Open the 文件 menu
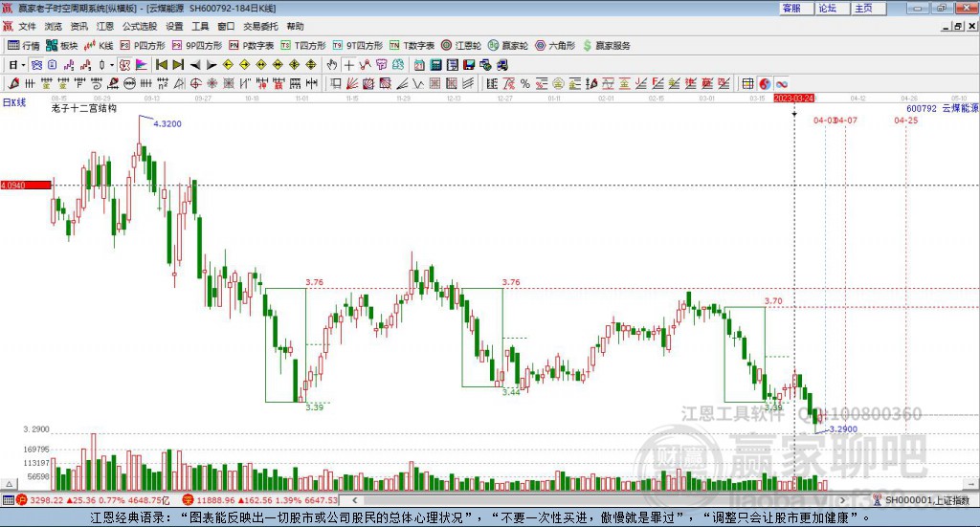Image resolution: width=980 pixels, height=527 pixels. pos(28,26)
